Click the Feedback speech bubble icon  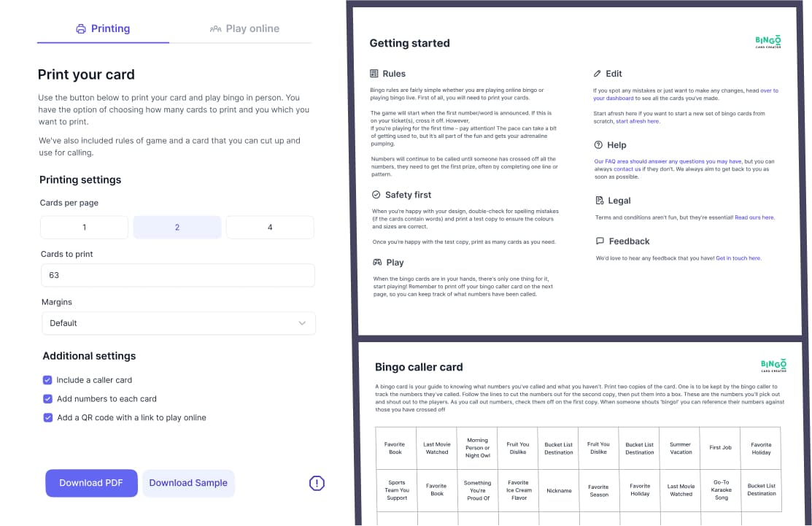coord(600,241)
